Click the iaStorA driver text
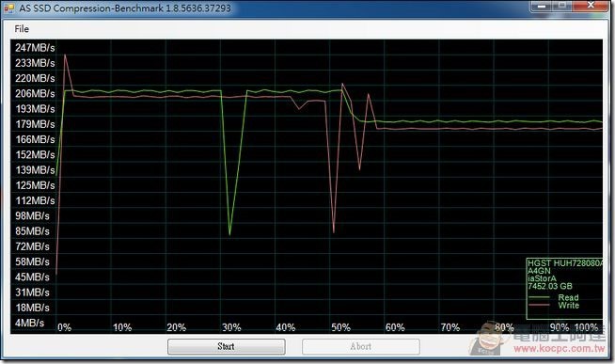Screen dimensions: 615x364 point(542,278)
